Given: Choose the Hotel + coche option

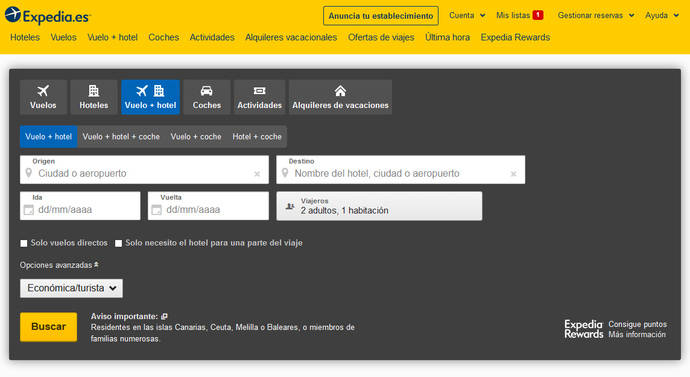Looking at the screenshot, I should click(x=257, y=137).
